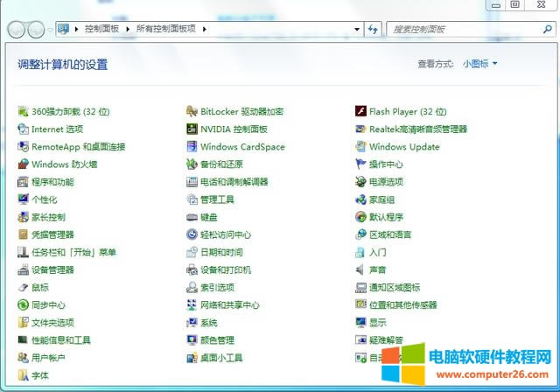Image resolution: width=560 pixels, height=392 pixels.
Task: Open 显示 link
Action: [x=377, y=322]
